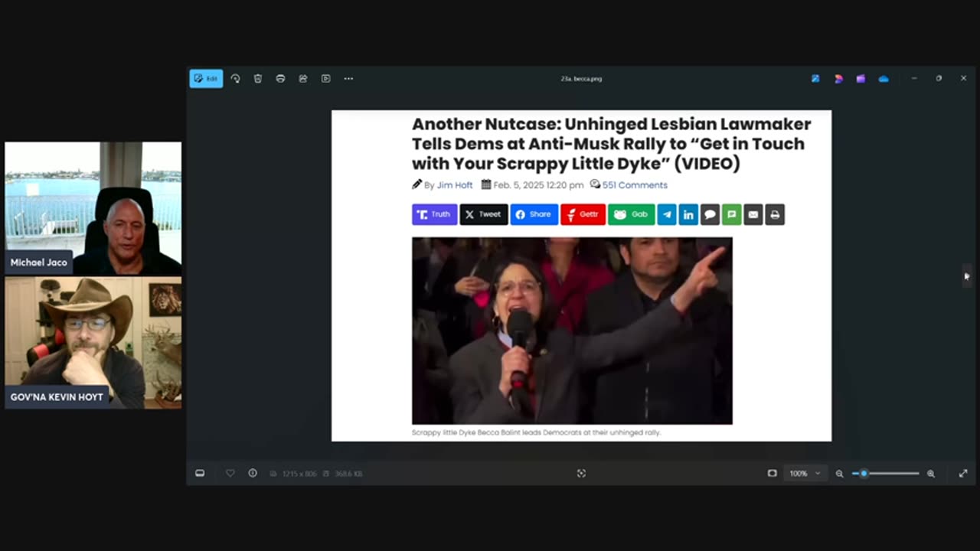Restore down the Photos window
This screenshot has width=980, height=551.
point(939,78)
